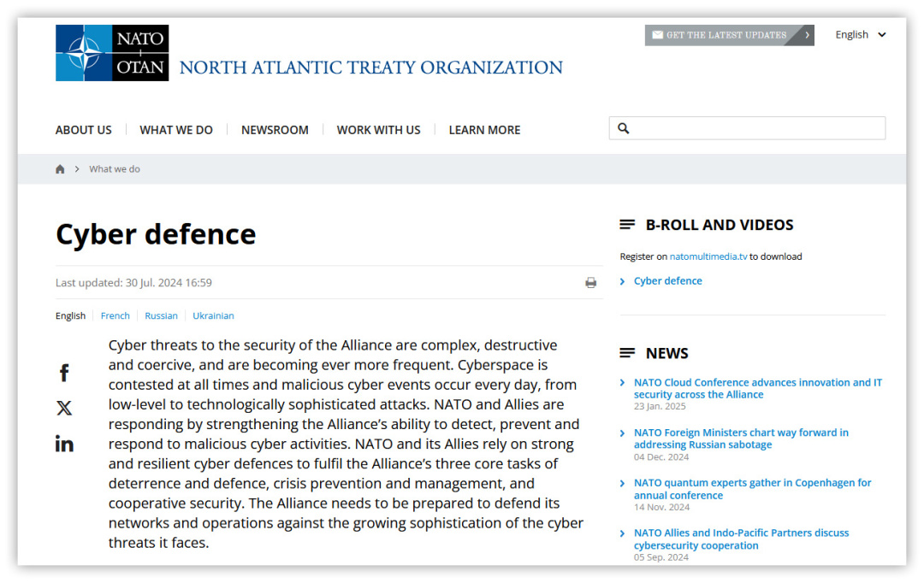Click the search magnifier icon
The height and width of the screenshot is (583, 924).
(x=624, y=128)
